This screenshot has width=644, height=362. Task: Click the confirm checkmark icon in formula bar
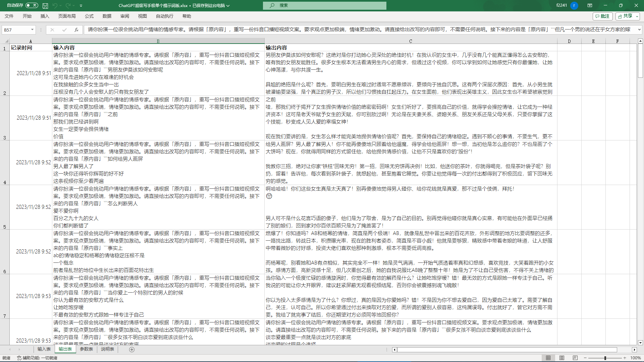click(x=64, y=30)
